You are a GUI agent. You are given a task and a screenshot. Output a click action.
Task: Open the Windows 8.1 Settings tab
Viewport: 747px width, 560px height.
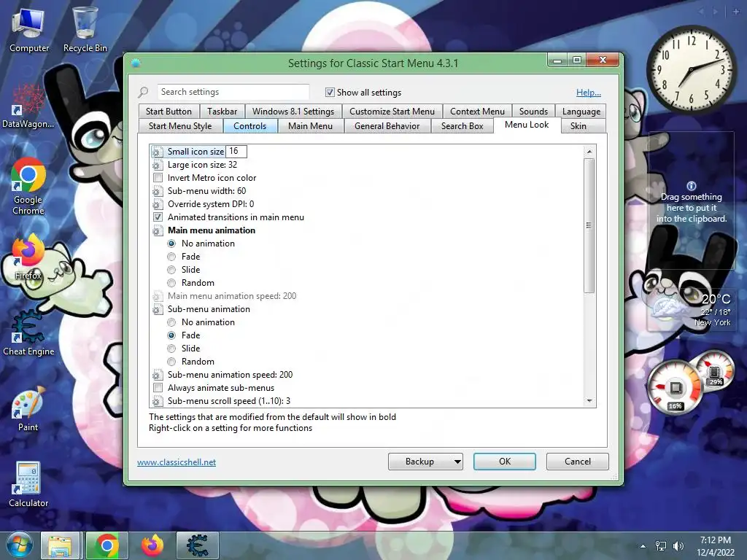point(293,112)
